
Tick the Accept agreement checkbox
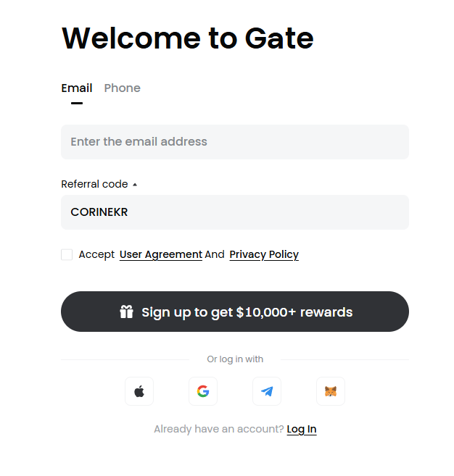(x=67, y=254)
